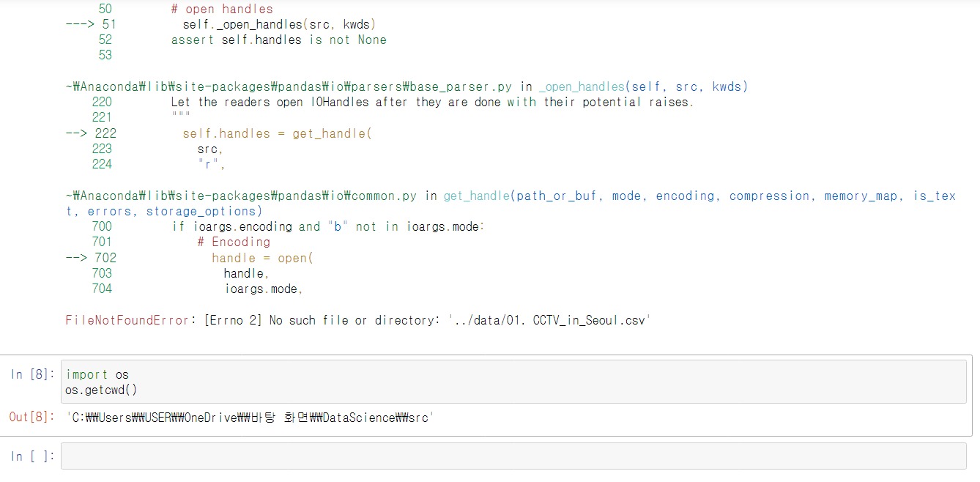Click the base_parser.py file path line
980x482 pixels.
tap(289, 86)
